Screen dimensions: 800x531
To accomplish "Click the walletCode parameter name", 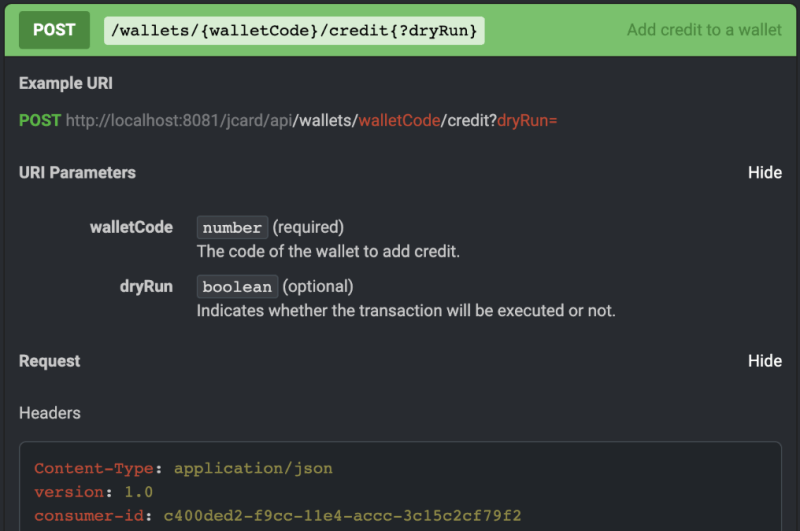I will pyautogui.click(x=131, y=227).
